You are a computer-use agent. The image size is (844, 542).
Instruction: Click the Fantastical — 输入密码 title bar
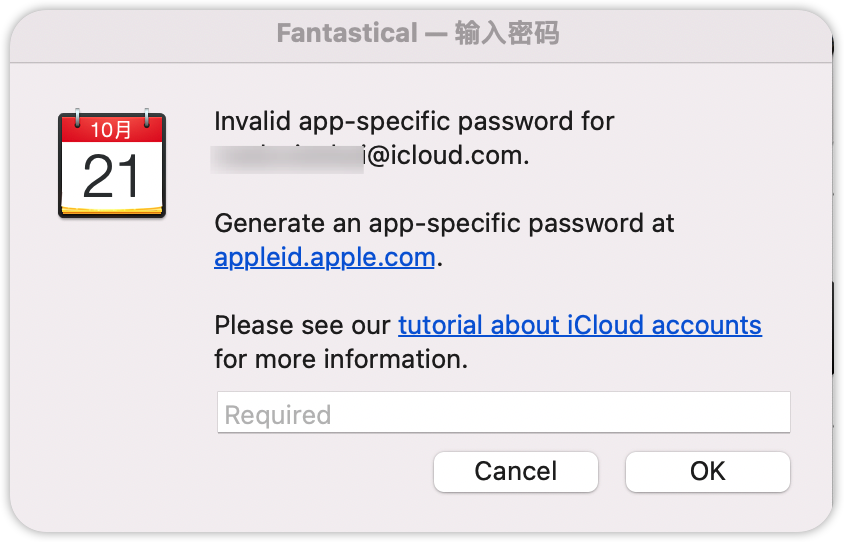[418, 33]
